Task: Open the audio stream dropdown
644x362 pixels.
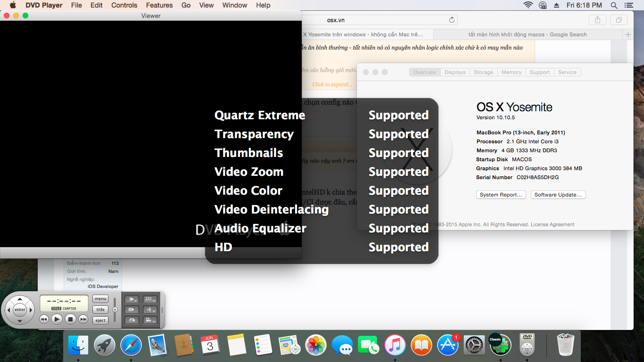Action: coord(150,310)
